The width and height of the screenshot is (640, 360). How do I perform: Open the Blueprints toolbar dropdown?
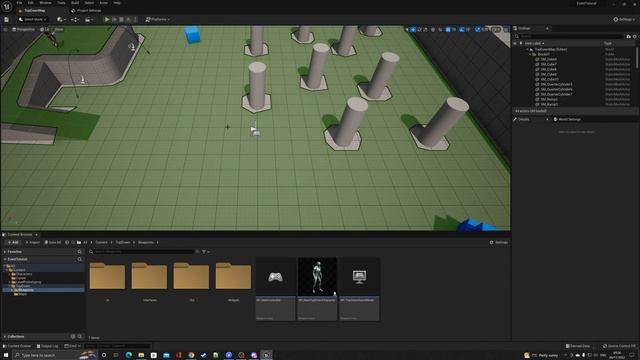pyautogui.click(x=75, y=19)
